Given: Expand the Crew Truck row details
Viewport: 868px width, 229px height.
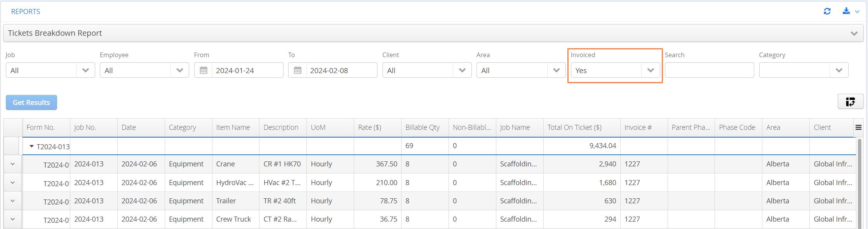Looking at the screenshot, I should 13,219.
